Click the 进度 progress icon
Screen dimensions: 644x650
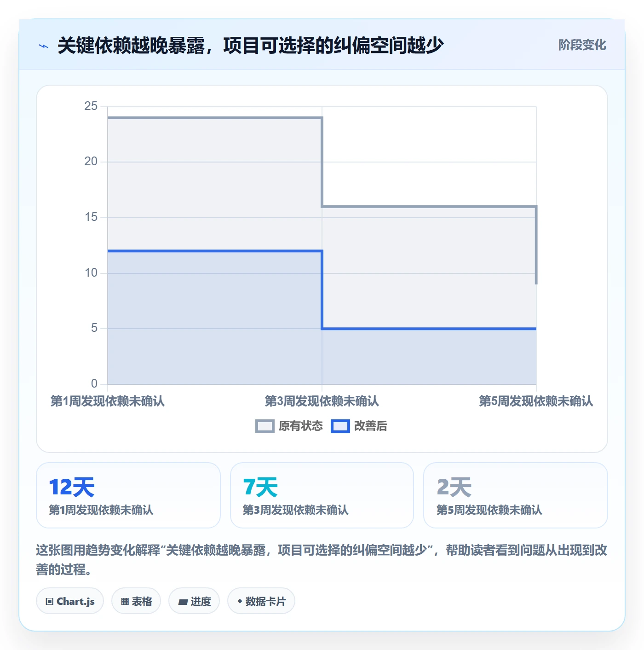click(x=183, y=602)
